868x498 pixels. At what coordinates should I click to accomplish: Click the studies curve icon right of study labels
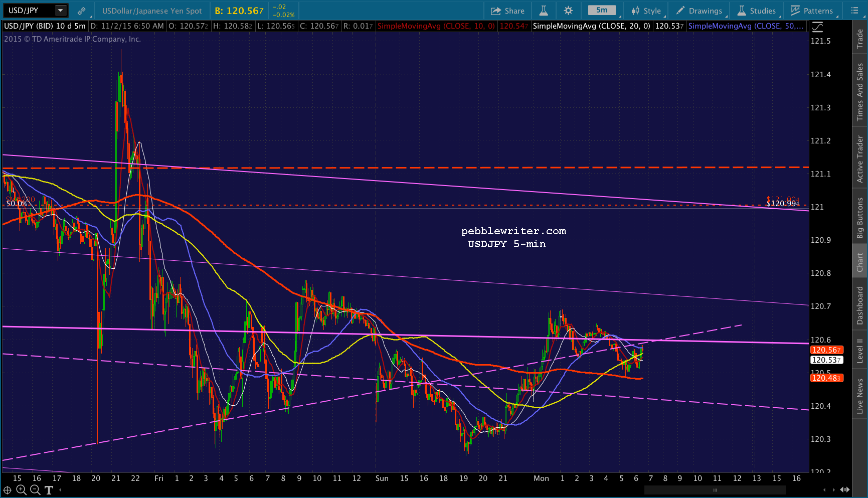pos(817,27)
